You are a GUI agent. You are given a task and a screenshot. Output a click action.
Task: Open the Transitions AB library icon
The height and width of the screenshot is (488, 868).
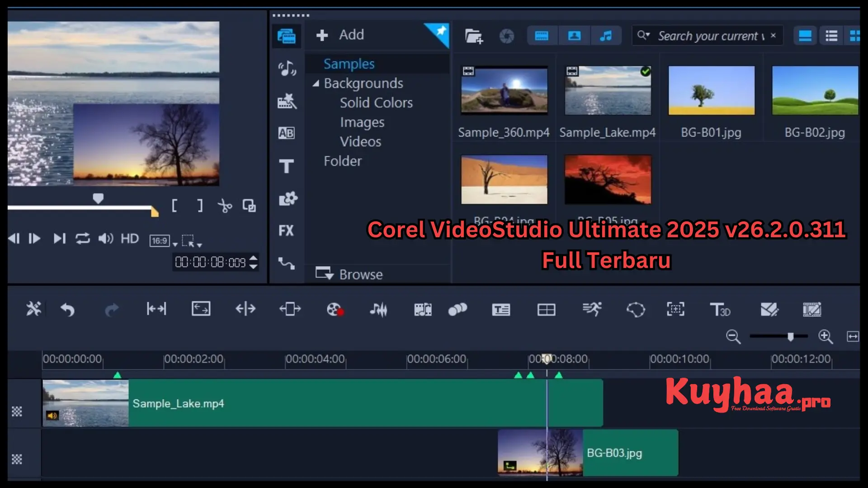pyautogui.click(x=287, y=133)
